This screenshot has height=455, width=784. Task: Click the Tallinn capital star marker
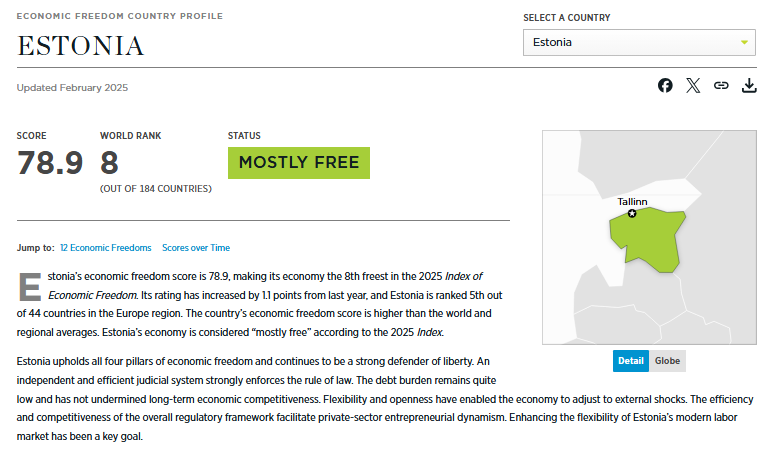(632, 214)
